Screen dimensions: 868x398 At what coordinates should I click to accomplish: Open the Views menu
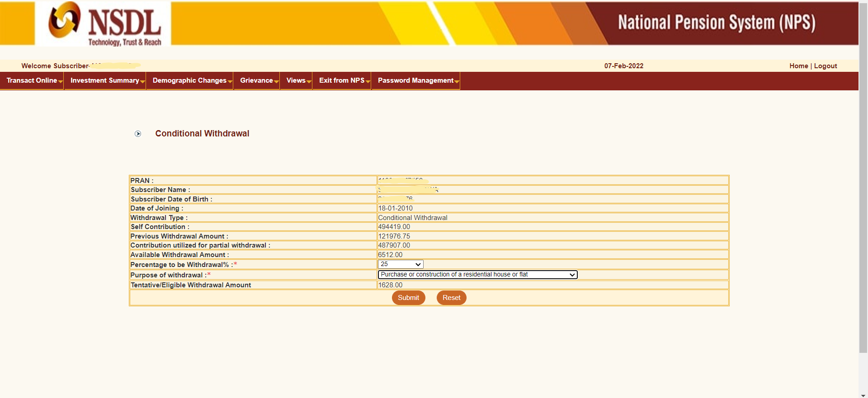296,81
